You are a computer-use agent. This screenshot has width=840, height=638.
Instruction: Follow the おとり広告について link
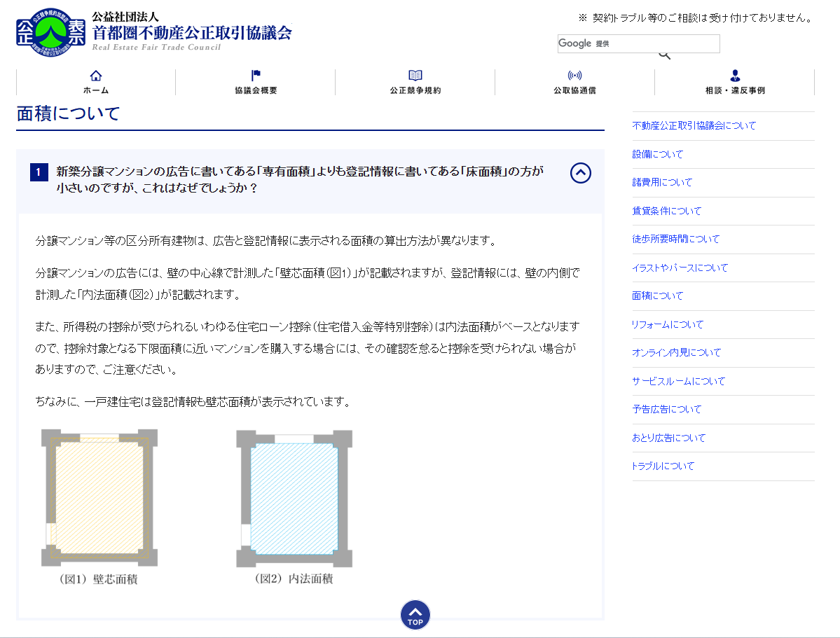pos(669,438)
